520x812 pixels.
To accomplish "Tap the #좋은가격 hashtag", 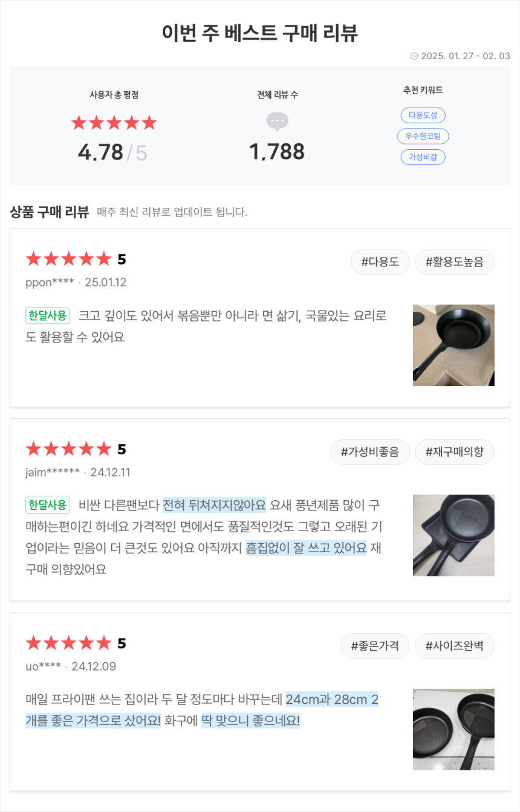I will 375,646.
